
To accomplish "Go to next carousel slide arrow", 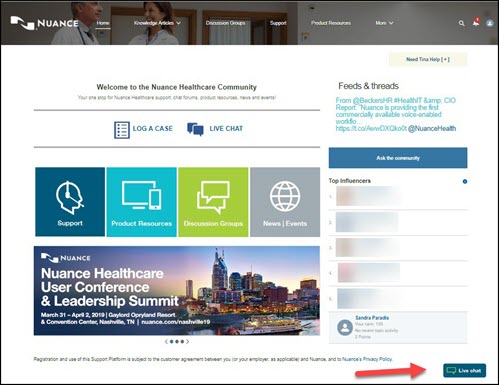I will coord(188,341).
